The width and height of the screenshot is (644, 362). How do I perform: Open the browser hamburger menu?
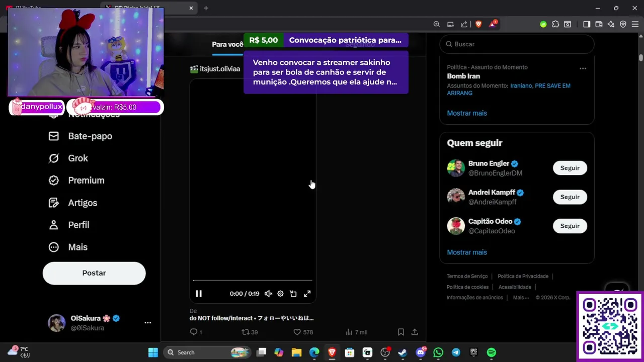[635, 24]
